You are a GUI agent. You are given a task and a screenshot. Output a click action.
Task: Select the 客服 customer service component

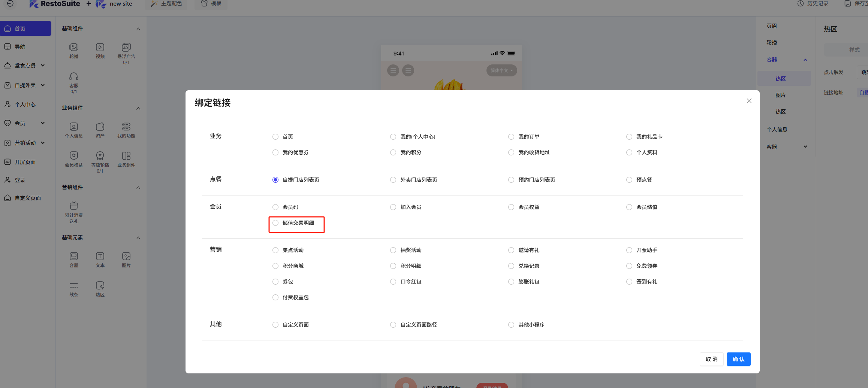[74, 76]
